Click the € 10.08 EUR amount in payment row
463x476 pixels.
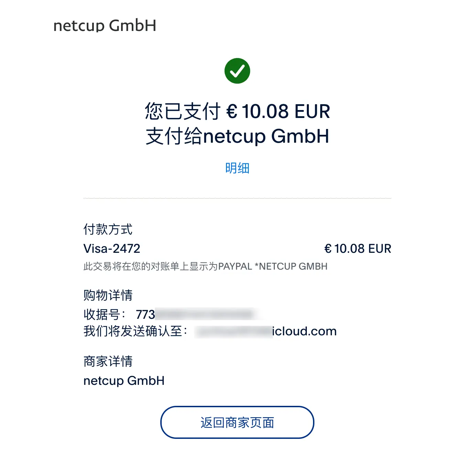point(358,248)
